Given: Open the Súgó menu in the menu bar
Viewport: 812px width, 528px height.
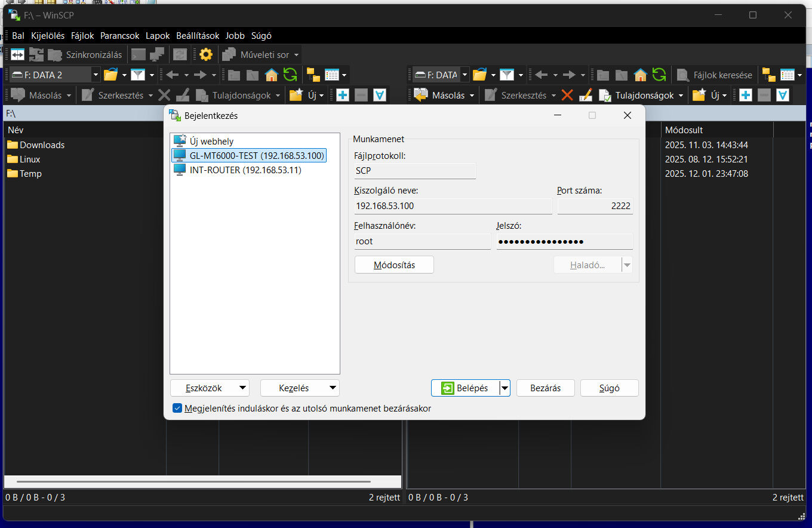Looking at the screenshot, I should (x=262, y=36).
